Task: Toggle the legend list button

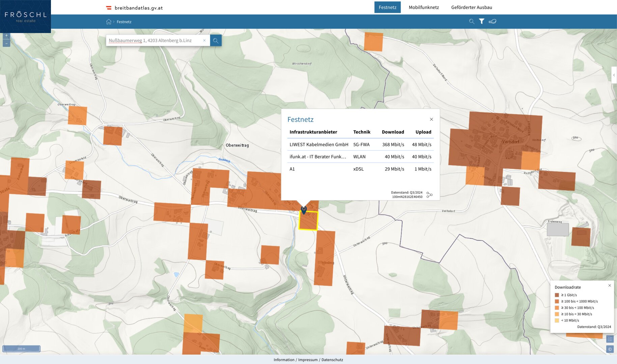Action: [610, 339]
